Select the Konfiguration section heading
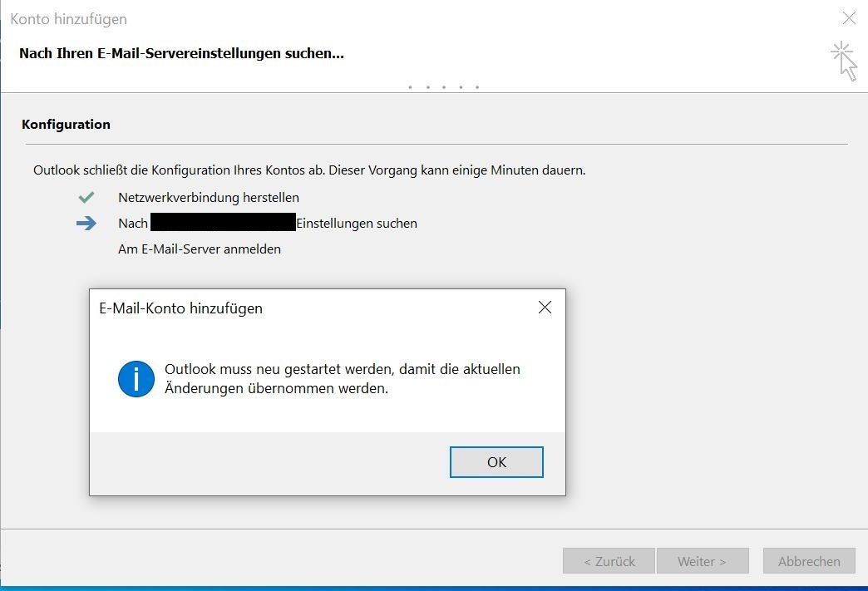Viewport: 868px width, 591px height. tap(66, 124)
